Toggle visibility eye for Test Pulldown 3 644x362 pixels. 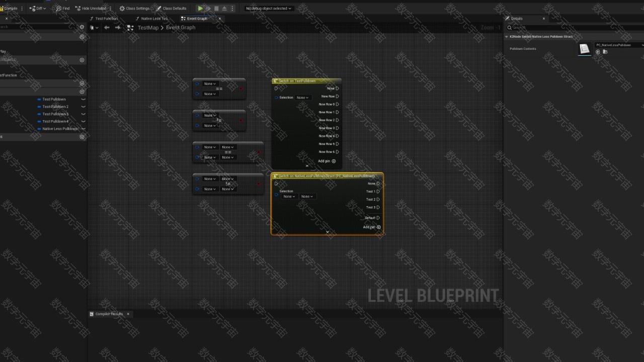[x=84, y=114]
